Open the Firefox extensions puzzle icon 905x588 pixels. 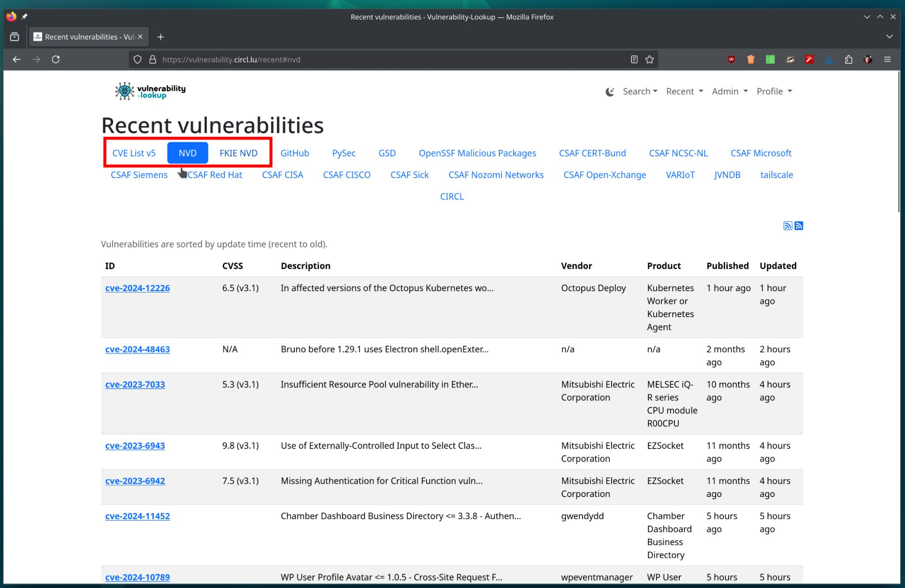[x=848, y=59]
